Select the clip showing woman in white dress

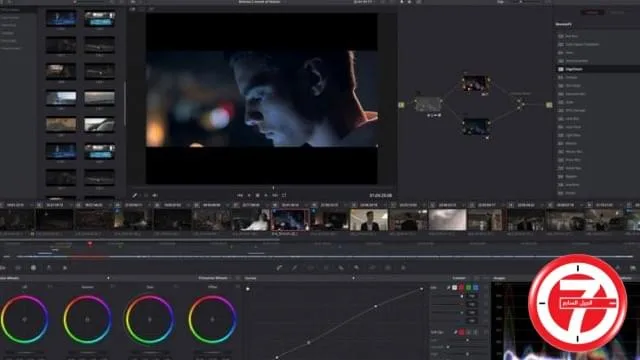[x=251, y=220]
